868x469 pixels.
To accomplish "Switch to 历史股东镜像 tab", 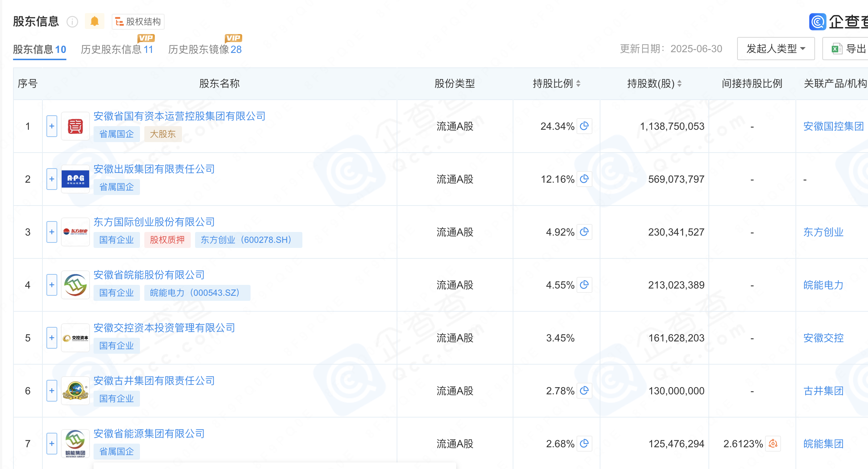I will pyautogui.click(x=205, y=49).
